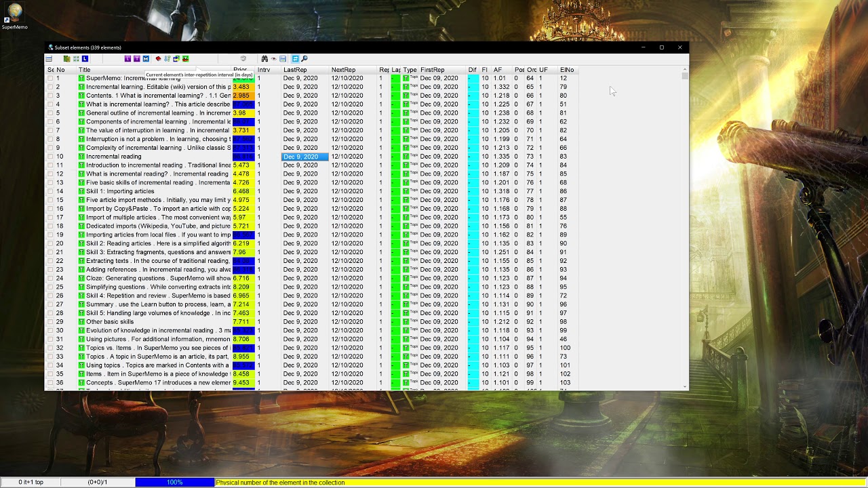
Task: Tick the checkbox for 'Other basic skills' row
Action: click(x=50, y=321)
